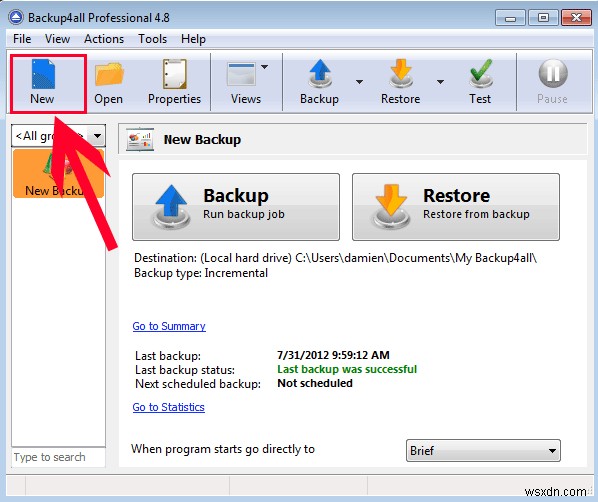Click the Backup type: Incremental text
The height and width of the screenshot is (502, 598).
201,273
